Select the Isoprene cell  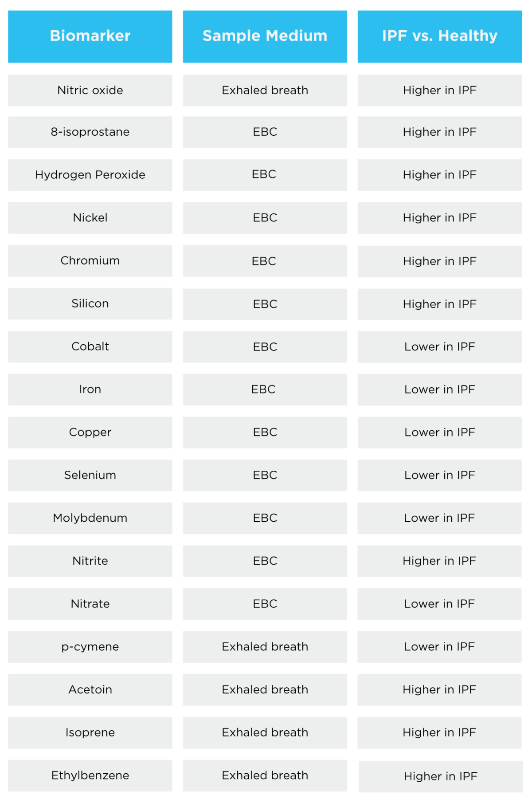click(x=90, y=732)
